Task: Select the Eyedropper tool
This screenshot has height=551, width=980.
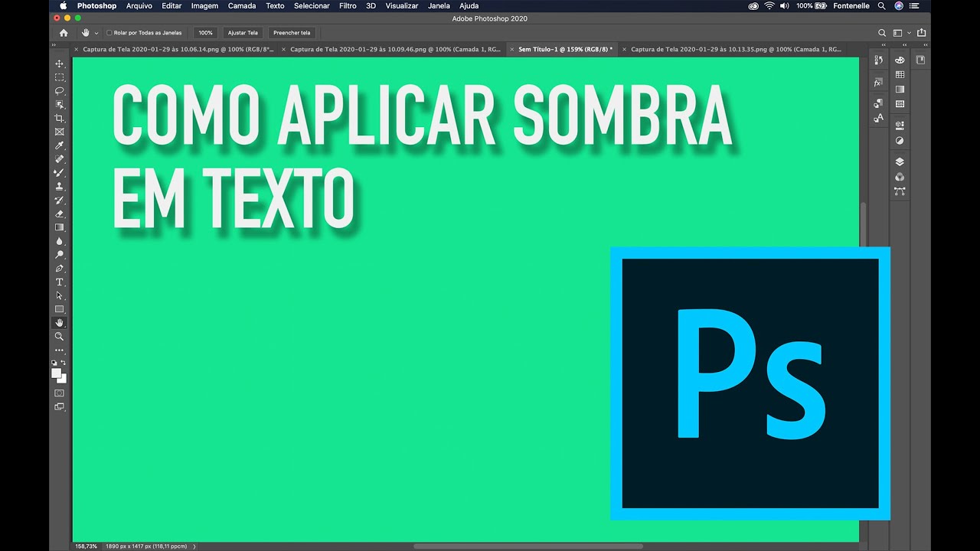Action: tap(59, 145)
